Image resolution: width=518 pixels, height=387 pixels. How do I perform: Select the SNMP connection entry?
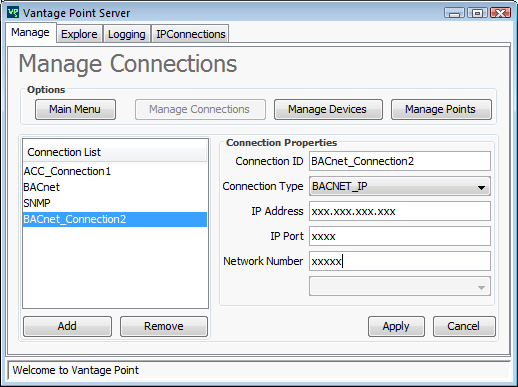115,203
